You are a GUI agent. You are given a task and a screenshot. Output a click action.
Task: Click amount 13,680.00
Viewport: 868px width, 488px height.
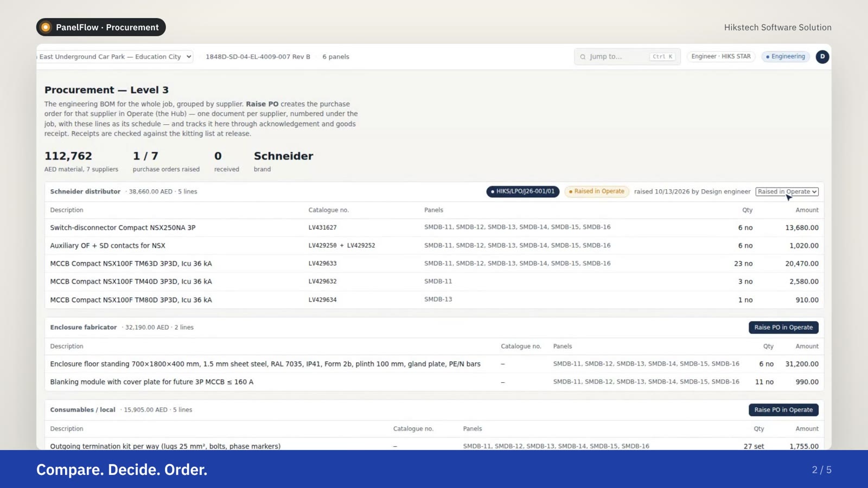[802, 228]
